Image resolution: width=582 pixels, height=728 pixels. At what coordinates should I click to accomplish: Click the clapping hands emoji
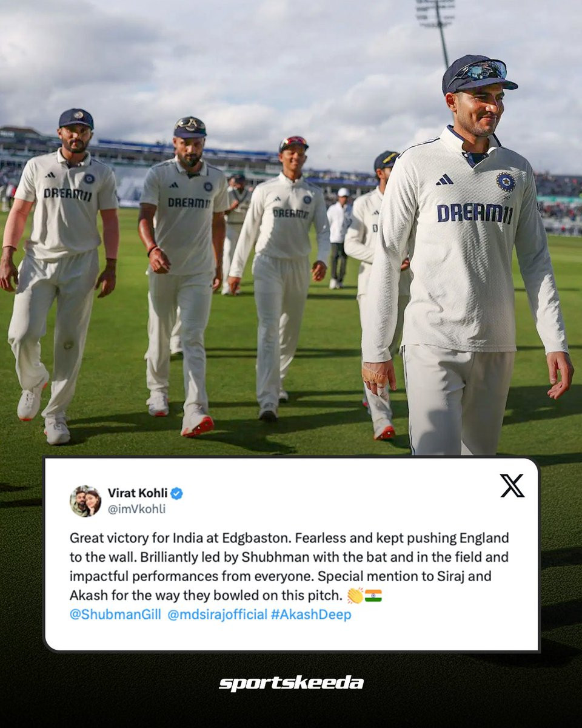[355, 596]
